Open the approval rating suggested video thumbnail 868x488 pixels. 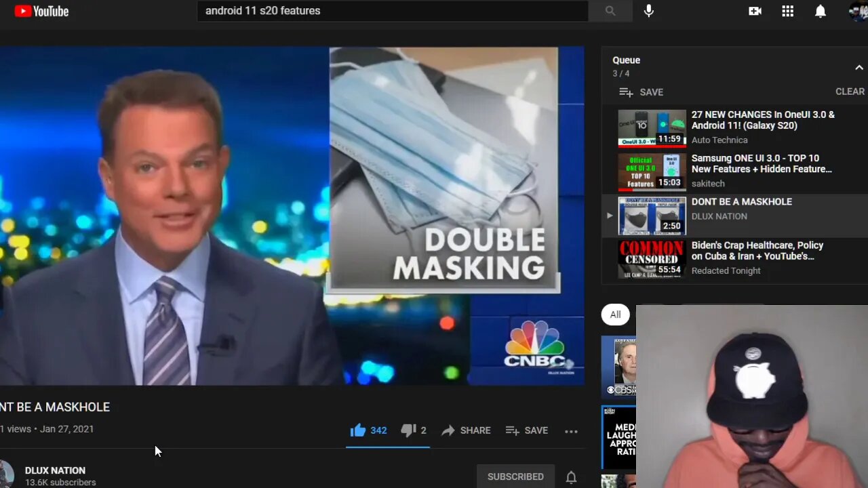pyautogui.click(x=618, y=437)
